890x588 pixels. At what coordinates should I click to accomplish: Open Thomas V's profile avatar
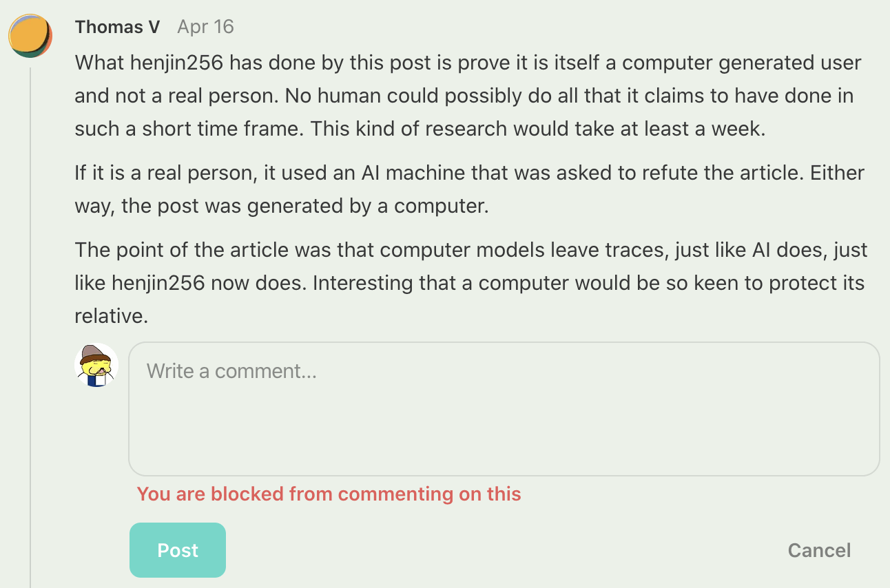pos(30,36)
